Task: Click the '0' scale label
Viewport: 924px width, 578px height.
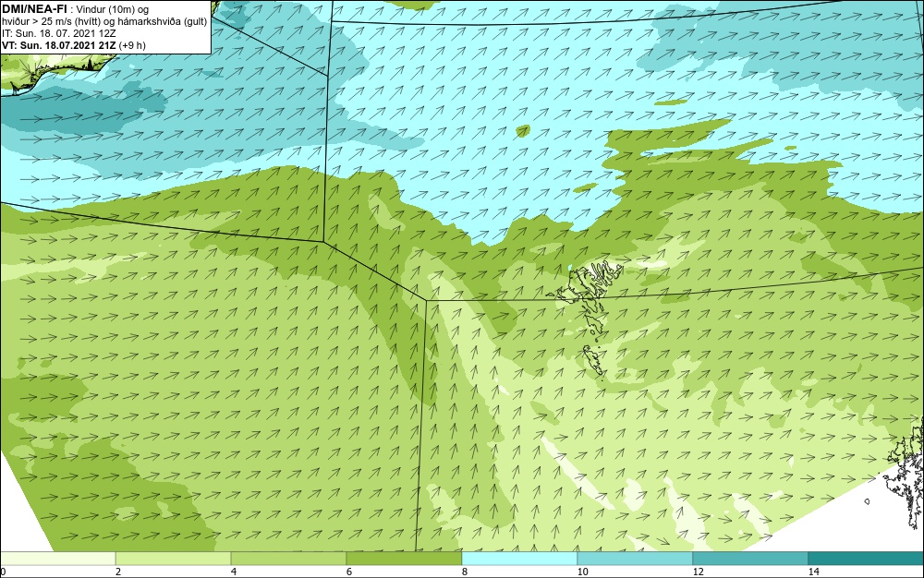Action: (3, 572)
